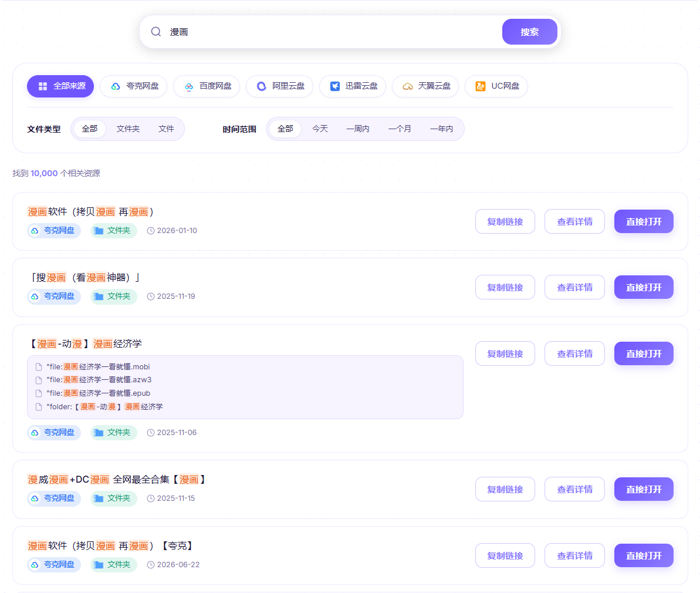Image resolution: width=700 pixels, height=593 pixels.
Task: Click 夸克网盘 badge on 2026-06-22 result
Action: [x=54, y=564]
